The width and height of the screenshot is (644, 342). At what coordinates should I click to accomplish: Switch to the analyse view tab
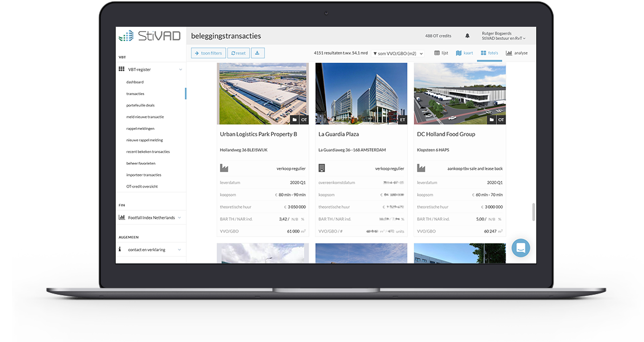517,53
